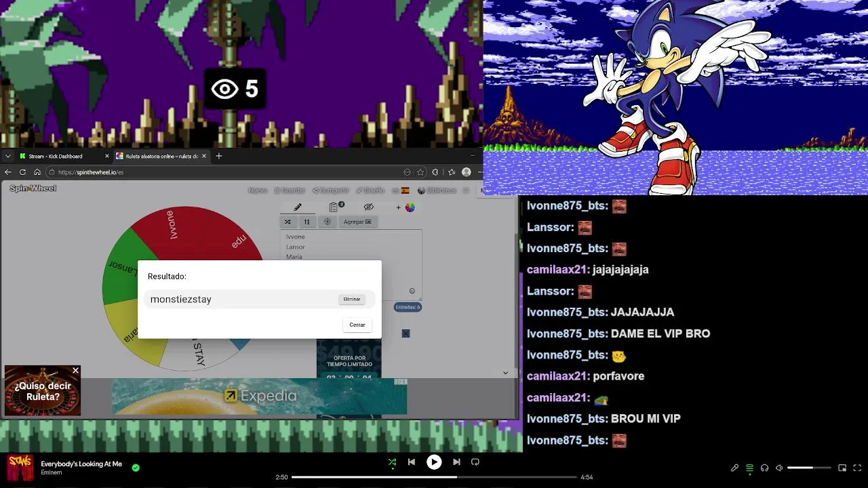Seek within the Spotify song progress bar

coord(435,477)
